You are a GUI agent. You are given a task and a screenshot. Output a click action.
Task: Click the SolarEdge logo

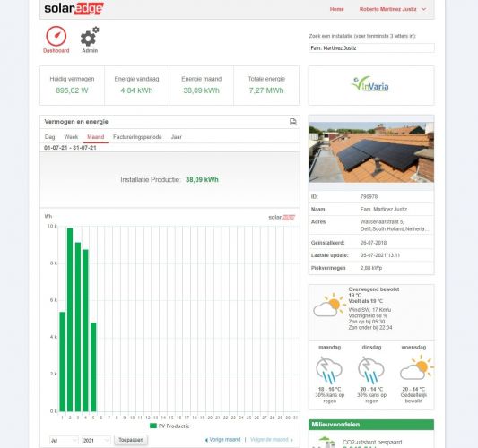point(74,9)
